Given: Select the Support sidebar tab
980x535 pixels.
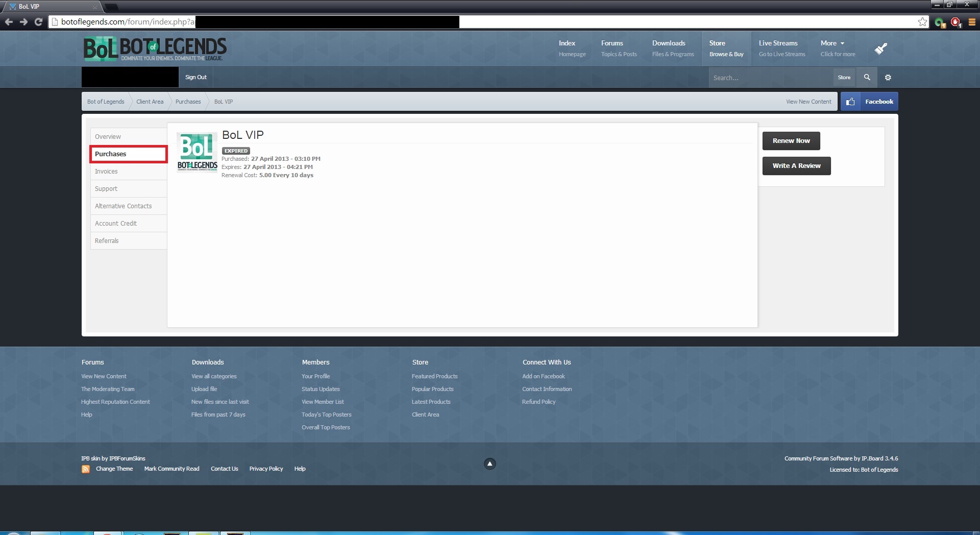Looking at the screenshot, I should pyautogui.click(x=129, y=189).
